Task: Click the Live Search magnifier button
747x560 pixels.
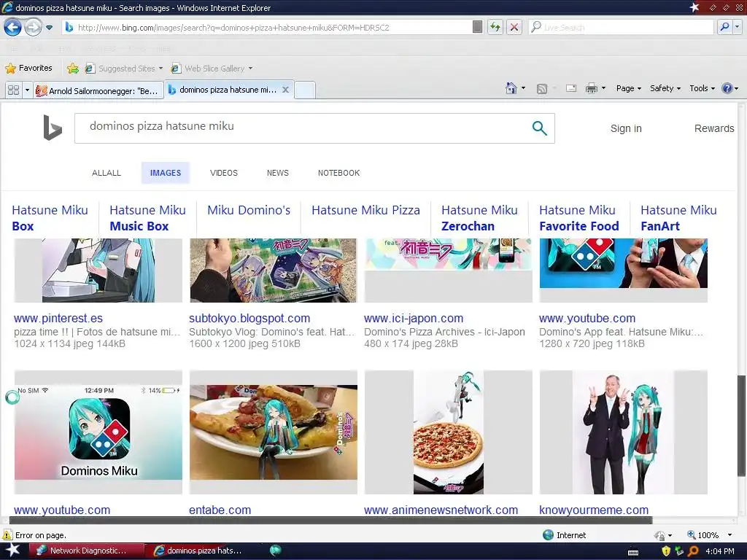Action: (724, 27)
